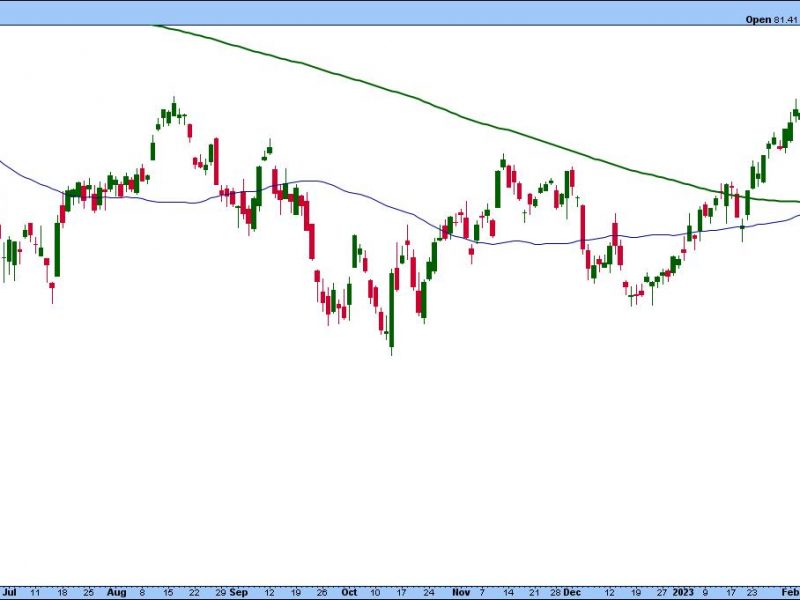This screenshot has width=800, height=600.
Task: Click the 10 date tick after Oct
Action: pyautogui.click(x=375, y=592)
